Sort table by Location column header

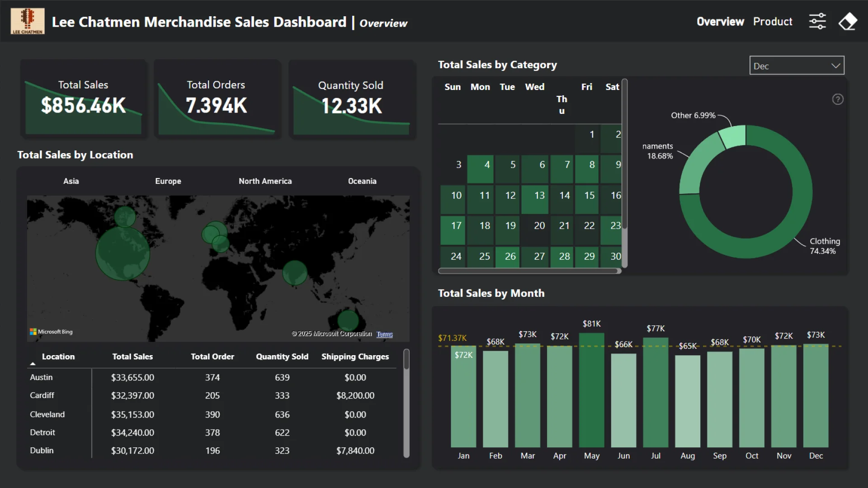(x=58, y=357)
